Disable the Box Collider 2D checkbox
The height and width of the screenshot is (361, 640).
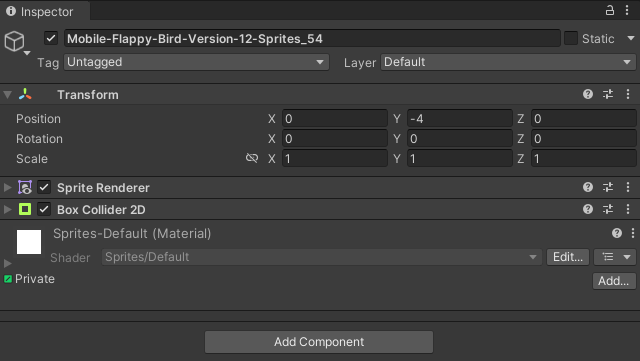tap(44, 209)
